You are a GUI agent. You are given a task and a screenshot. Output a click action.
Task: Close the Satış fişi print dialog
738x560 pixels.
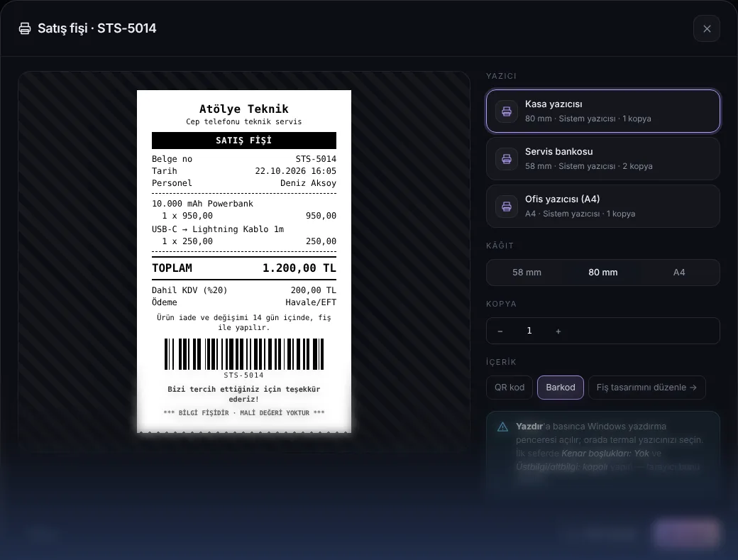(707, 28)
